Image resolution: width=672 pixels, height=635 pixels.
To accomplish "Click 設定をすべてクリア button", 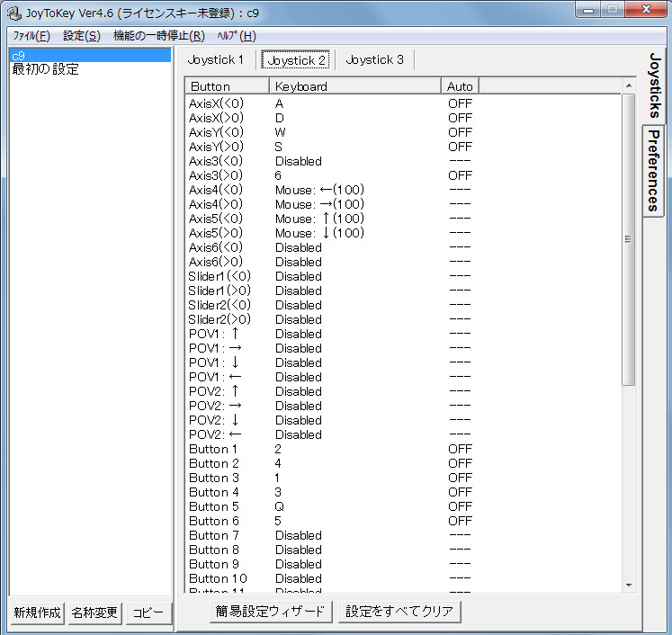I will point(399,612).
